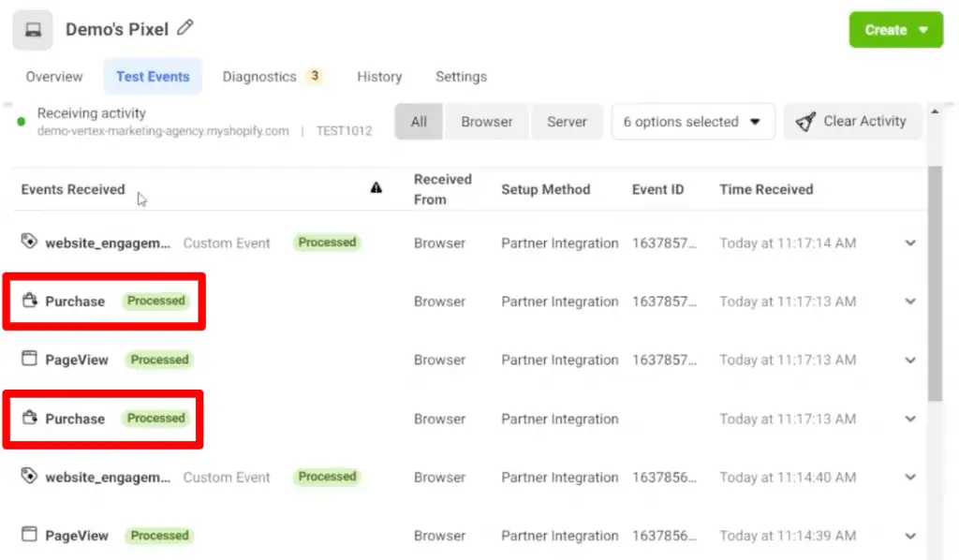Click the Create button
Screen dimensions: 959x560
pyautogui.click(x=894, y=29)
